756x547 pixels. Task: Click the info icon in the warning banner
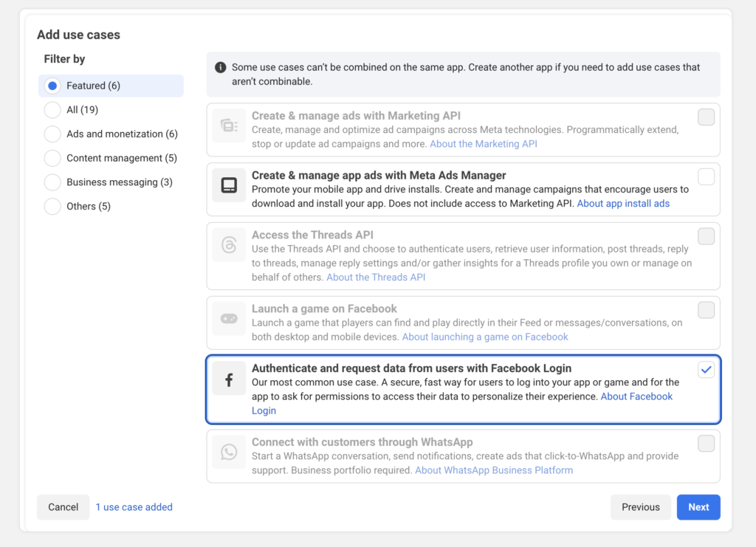(x=220, y=67)
